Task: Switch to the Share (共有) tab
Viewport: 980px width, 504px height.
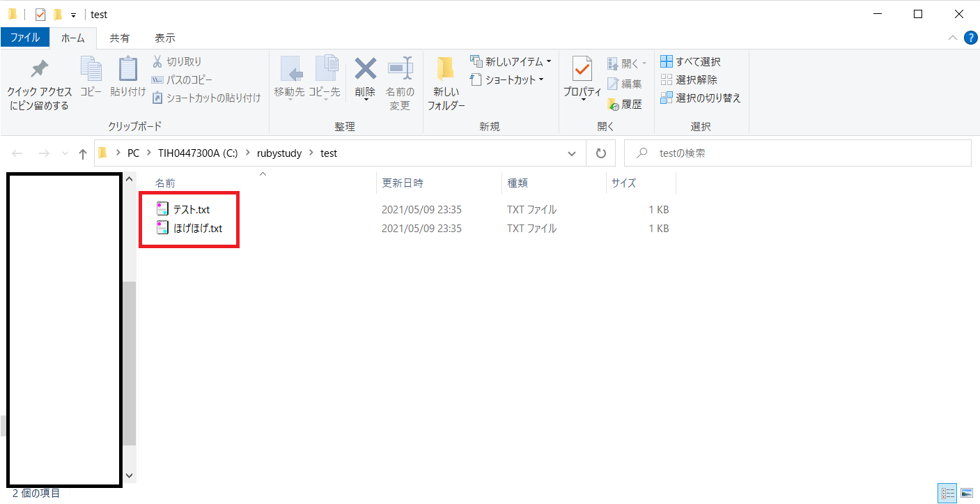Action: coord(120,38)
